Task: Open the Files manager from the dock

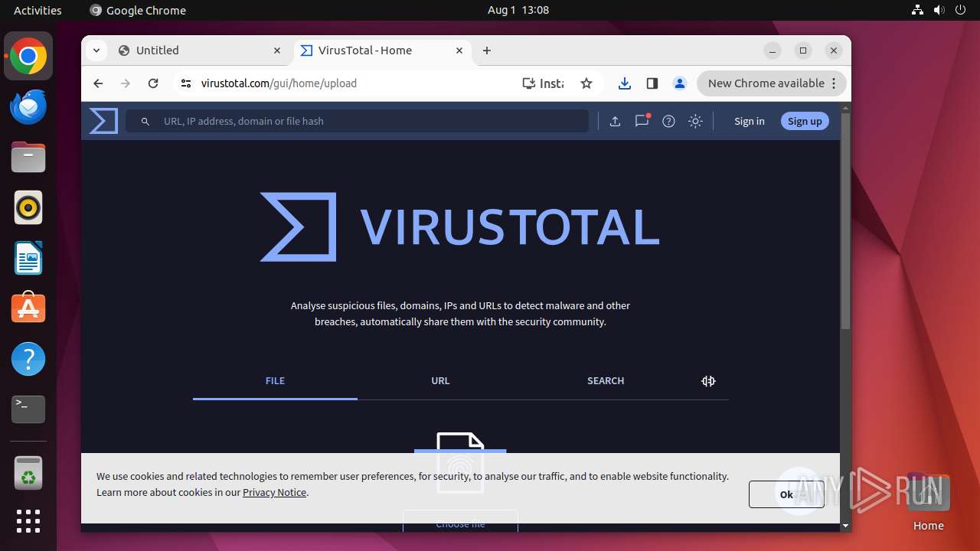Action: click(28, 157)
